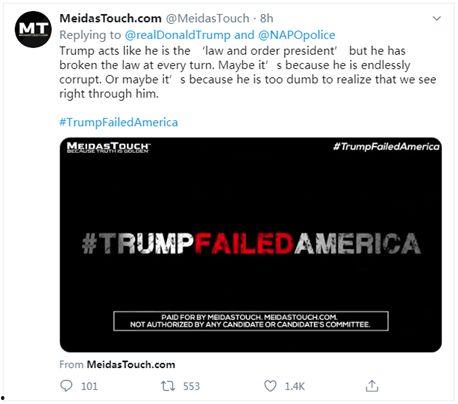This screenshot has height=404, width=458.
Task: Retweet using the arrows icon
Action: click(168, 386)
